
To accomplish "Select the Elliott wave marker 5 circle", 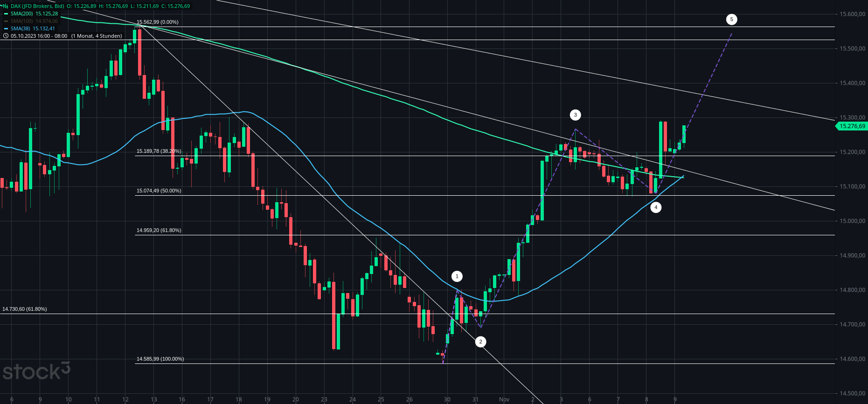I will 731,20.
